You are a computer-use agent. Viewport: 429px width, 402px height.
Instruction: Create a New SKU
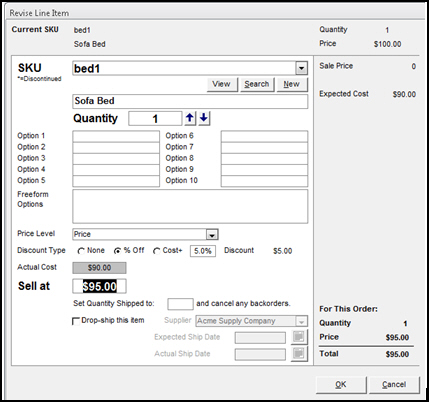[x=292, y=84]
